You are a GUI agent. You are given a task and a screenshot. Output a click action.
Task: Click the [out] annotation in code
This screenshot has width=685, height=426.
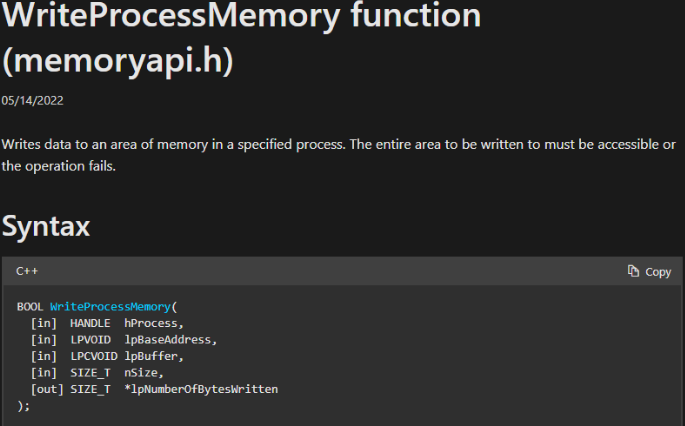[46, 388]
